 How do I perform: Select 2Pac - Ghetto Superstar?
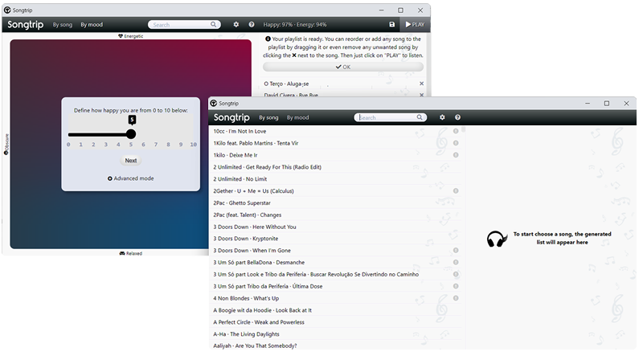pyautogui.click(x=336, y=203)
